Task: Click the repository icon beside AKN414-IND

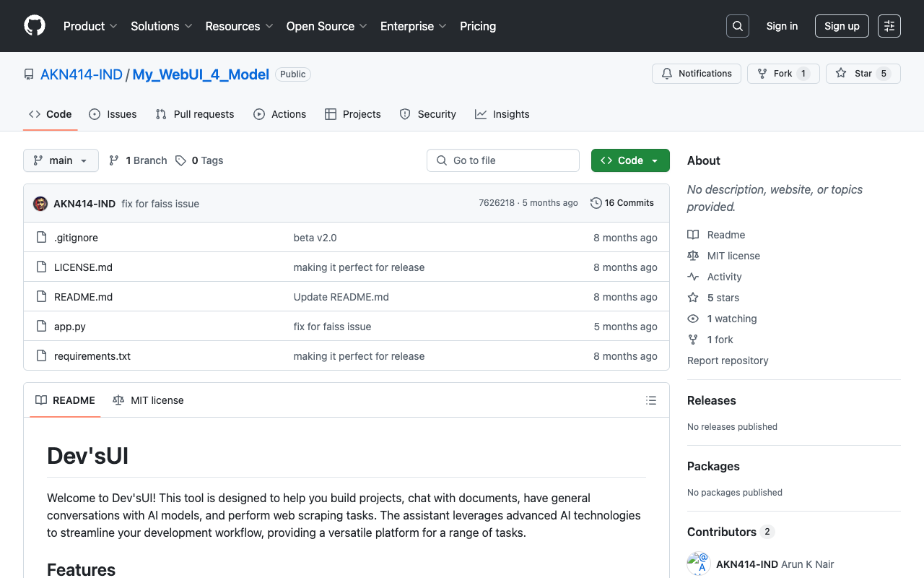Action: point(29,74)
